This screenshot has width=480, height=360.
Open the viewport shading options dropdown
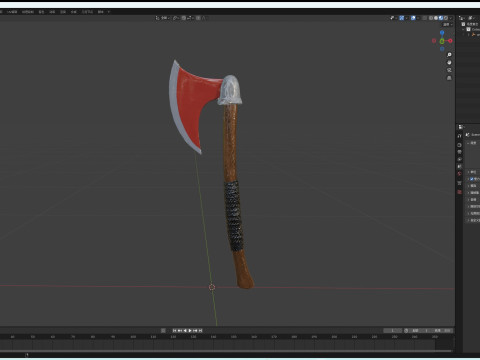[451, 18]
